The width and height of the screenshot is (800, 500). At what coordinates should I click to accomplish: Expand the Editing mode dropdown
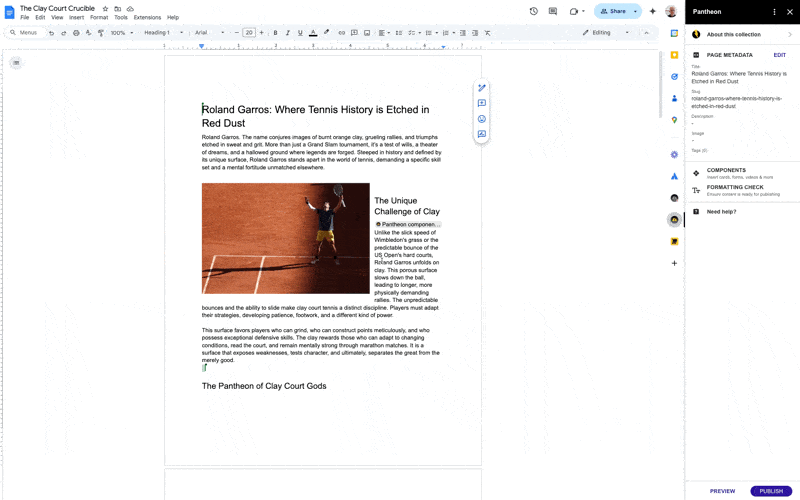(607, 33)
